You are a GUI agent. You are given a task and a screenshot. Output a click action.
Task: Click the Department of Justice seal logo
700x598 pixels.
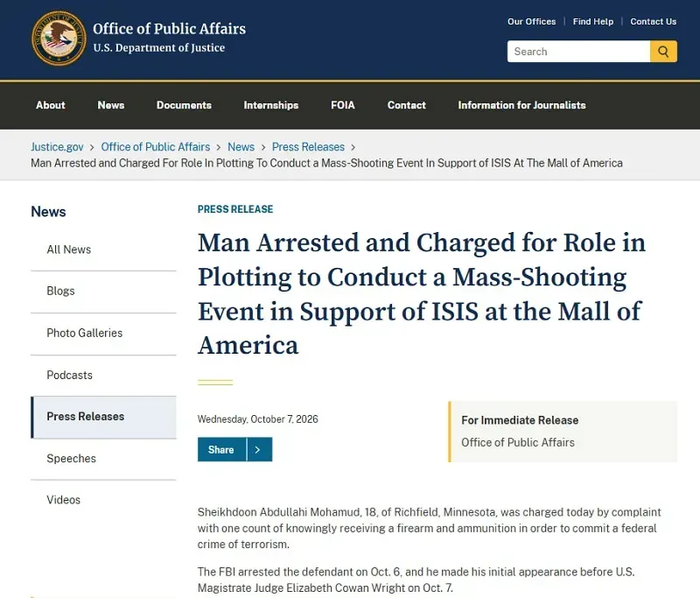(59, 39)
